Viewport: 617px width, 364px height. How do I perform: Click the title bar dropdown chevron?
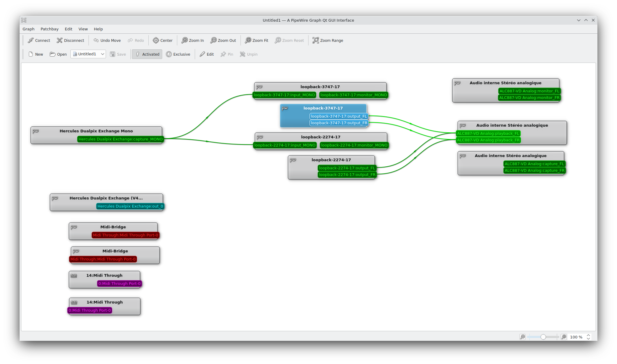[x=578, y=20]
